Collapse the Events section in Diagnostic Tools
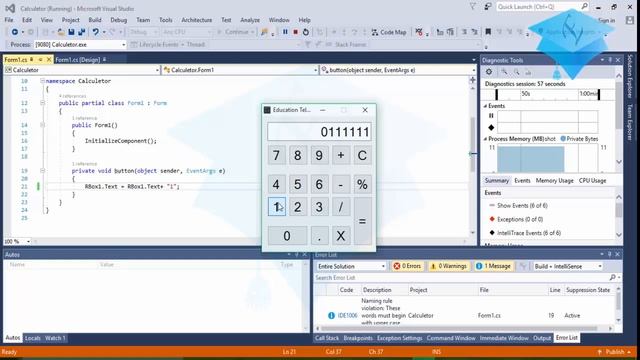Image resolution: width=640 pixels, height=360 pixels. [485, 106]
